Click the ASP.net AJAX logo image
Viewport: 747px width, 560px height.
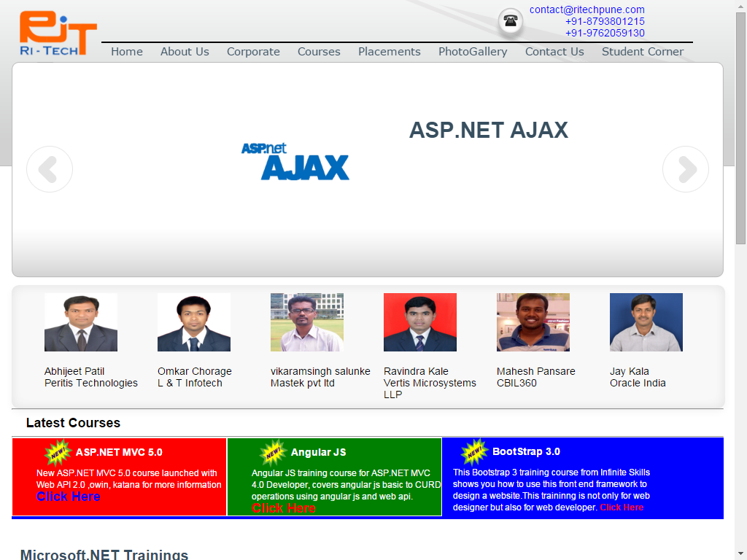point(295,161)
